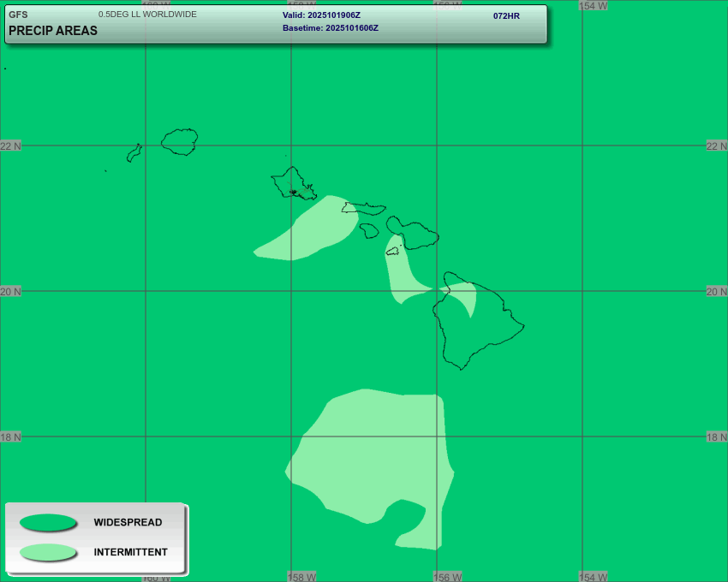Click the Kauai island outline
The width and height of the screenshot is (728, 582).
point(180,142)
